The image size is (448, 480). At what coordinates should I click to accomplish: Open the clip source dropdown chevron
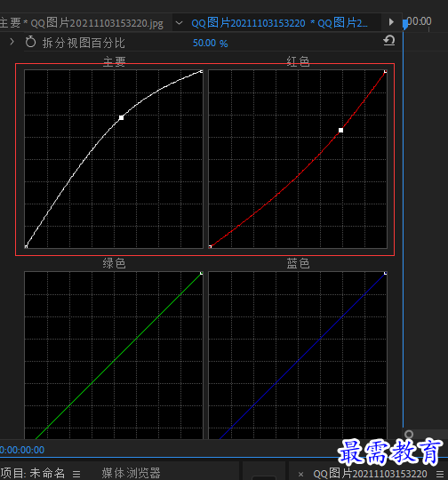tap(179, 23)
